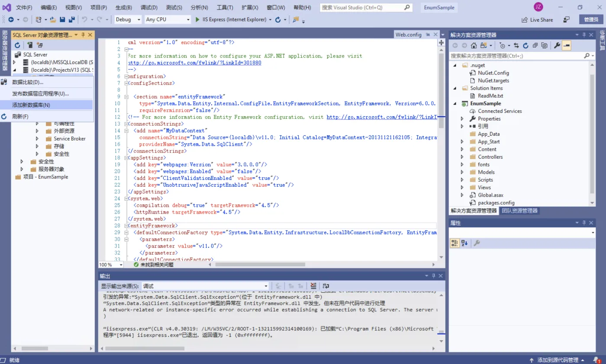Expand the Models folder in Solution Explorer
This screenshot has width=606, height=364.
(462, 172)
